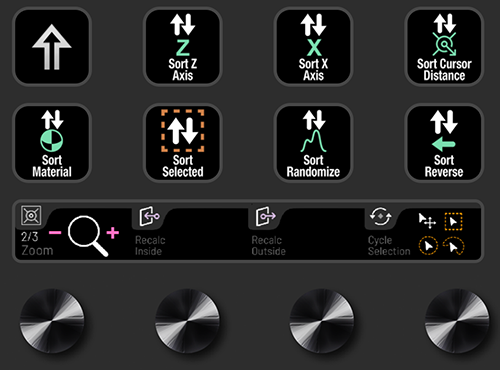500x370 pixels.
Task: Click the knob below Recalc Inside
Action: [x=187, y=321]
